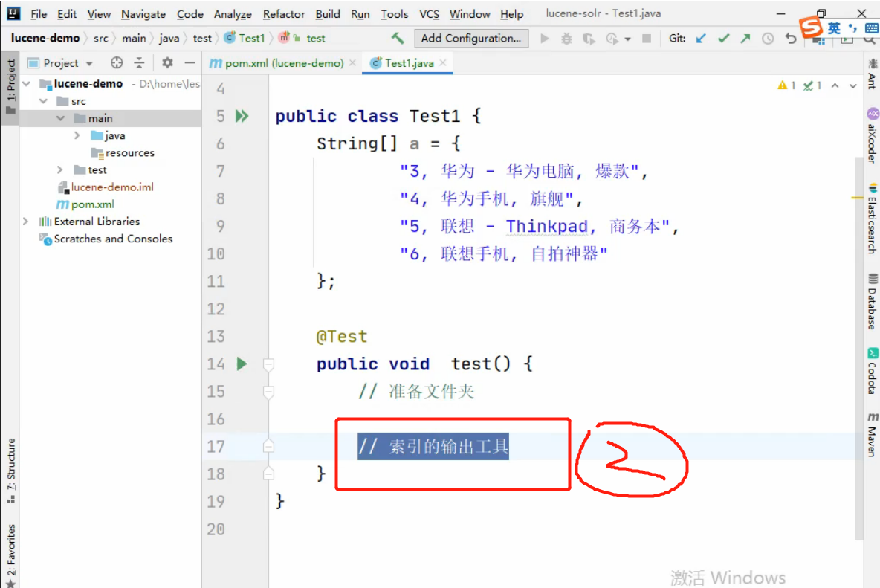Open the run-with-profiler dropdown arrow

coord(627,39)
